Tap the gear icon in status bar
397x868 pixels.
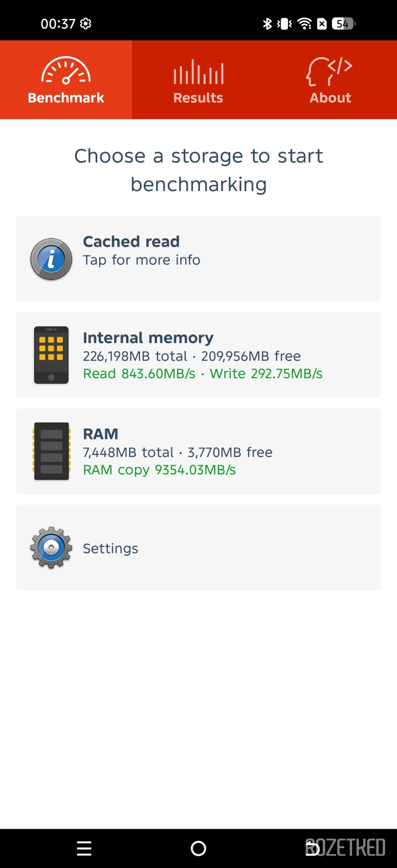coord(86,24)
